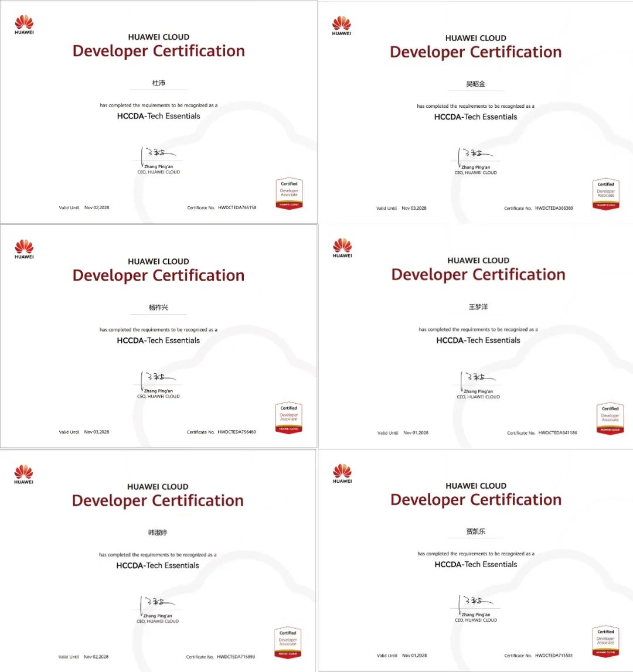This screenshot has height=672, width=633.
Task: Click the recipient name 吴昭金
Action: (475, 84)
